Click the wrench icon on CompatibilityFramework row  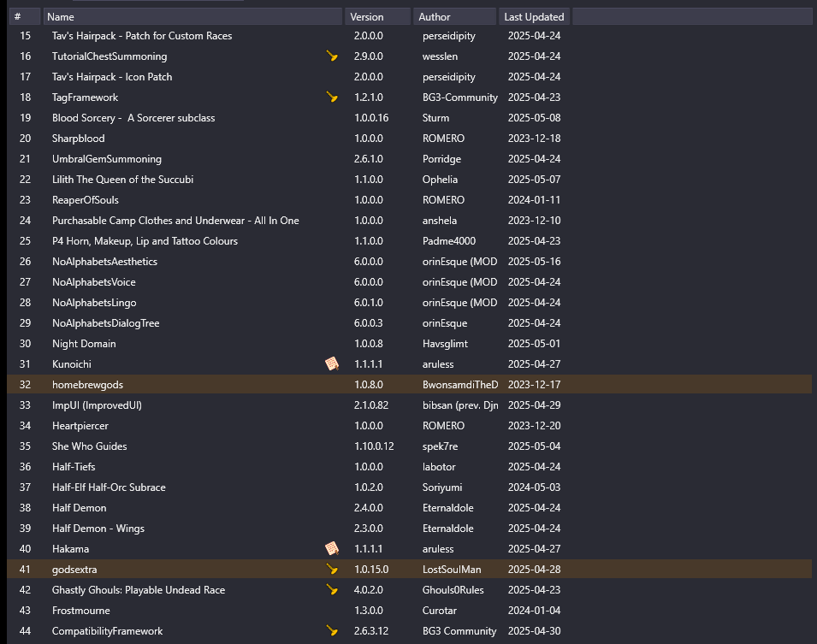(332, 630)
